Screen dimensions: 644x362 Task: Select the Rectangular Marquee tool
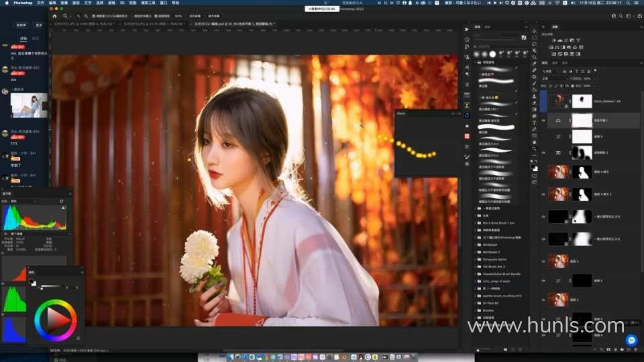pos(534,38)
